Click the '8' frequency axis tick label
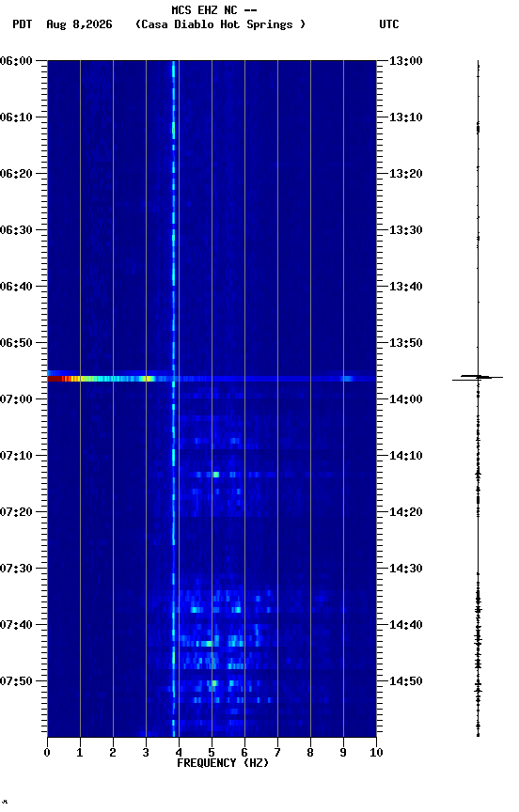 (x=310, y=753)
